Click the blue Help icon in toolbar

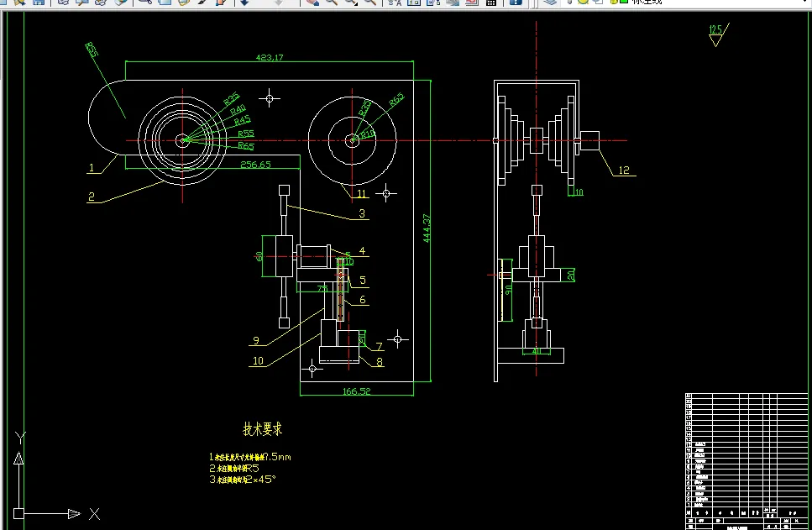516,2
